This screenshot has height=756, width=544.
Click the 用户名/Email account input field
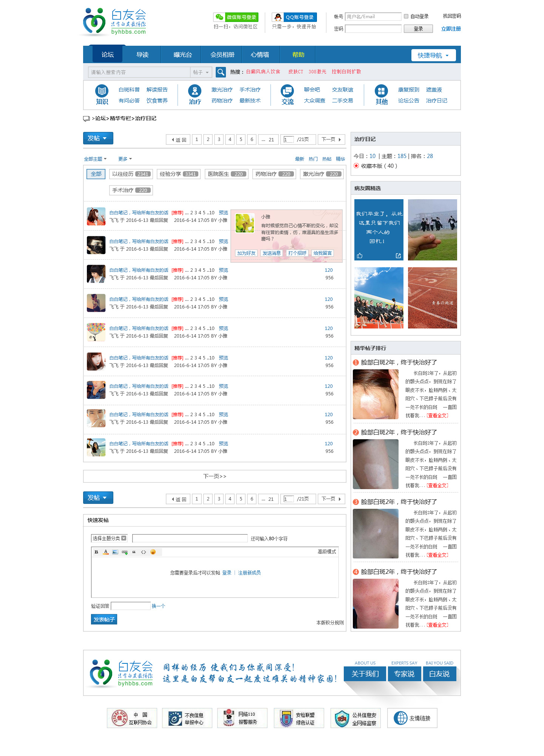(373, 17)
